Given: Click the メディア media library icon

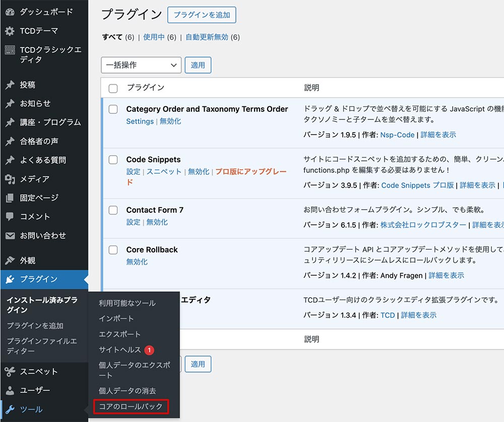Looking at the screenshot, I should [x=11, y=179].
